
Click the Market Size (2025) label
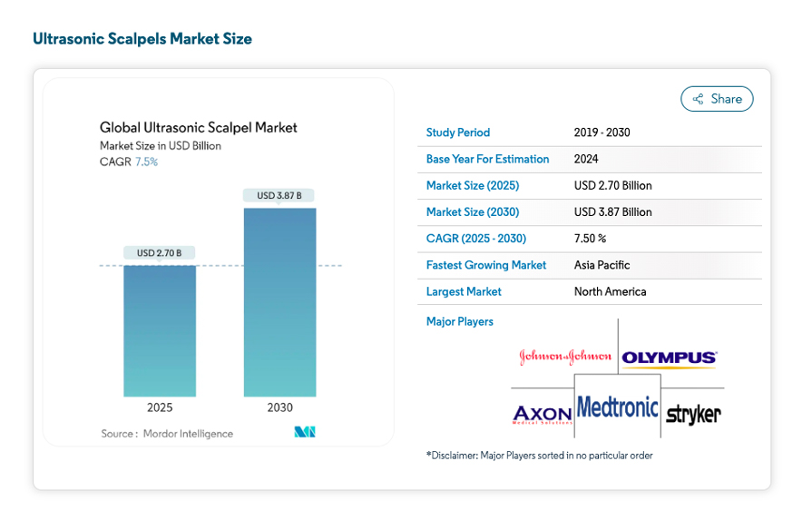tap(473, 185)
